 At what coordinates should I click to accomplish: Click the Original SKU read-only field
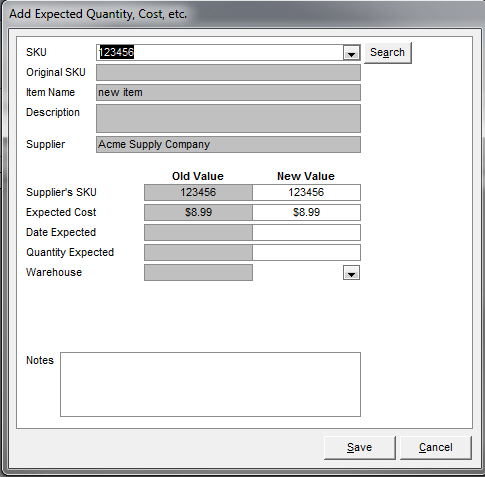click(x=228, y=72)
